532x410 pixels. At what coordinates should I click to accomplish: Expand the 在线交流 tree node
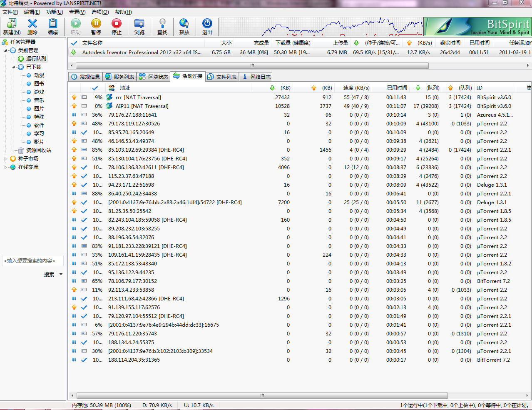(x=6, y=167)
